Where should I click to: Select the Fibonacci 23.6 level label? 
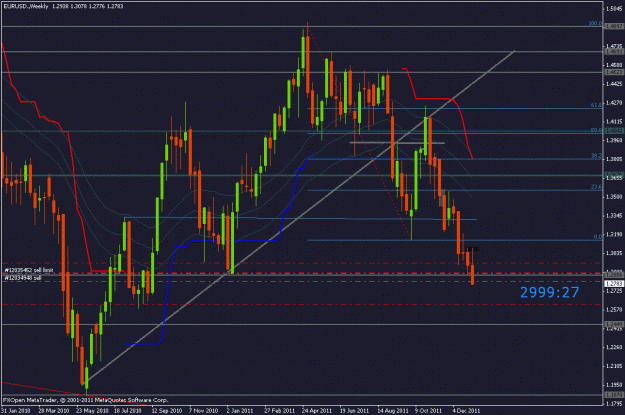596,187
